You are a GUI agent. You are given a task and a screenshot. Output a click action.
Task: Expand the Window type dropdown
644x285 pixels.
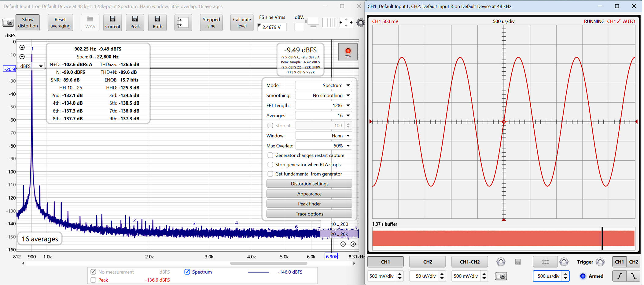(323, 136)
